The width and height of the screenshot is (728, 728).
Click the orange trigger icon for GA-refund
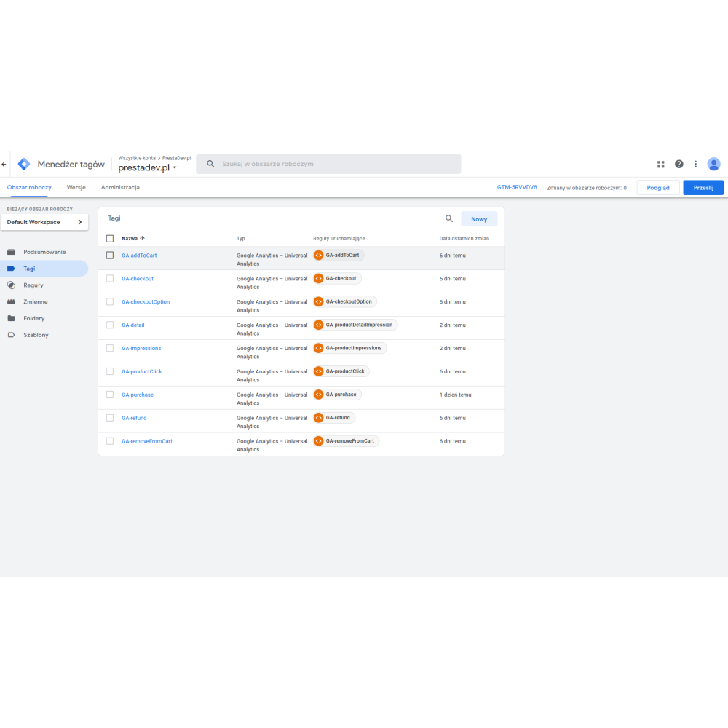[x=319, y=418]
